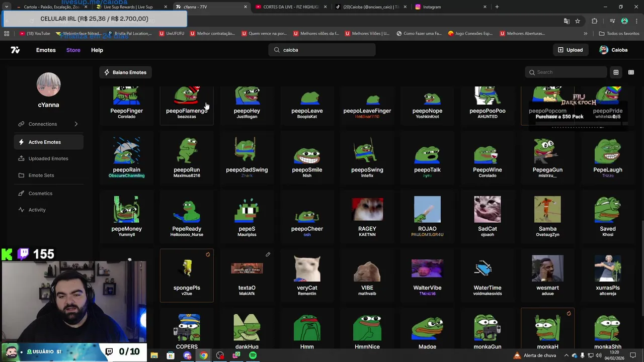Viewport: 644px width, 362px height.
Task: Click the pencil edit icon on textaO
Action: click(268, 254)
